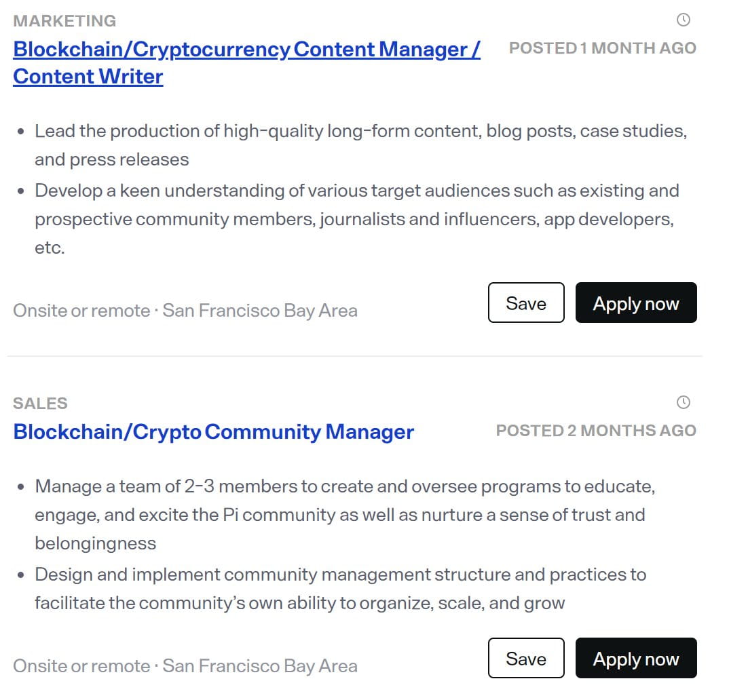Viewport: 729px width, 700px height.
Task: Open the Blockchain/Crypto Community Manager job link
Action: pos(213,431)
